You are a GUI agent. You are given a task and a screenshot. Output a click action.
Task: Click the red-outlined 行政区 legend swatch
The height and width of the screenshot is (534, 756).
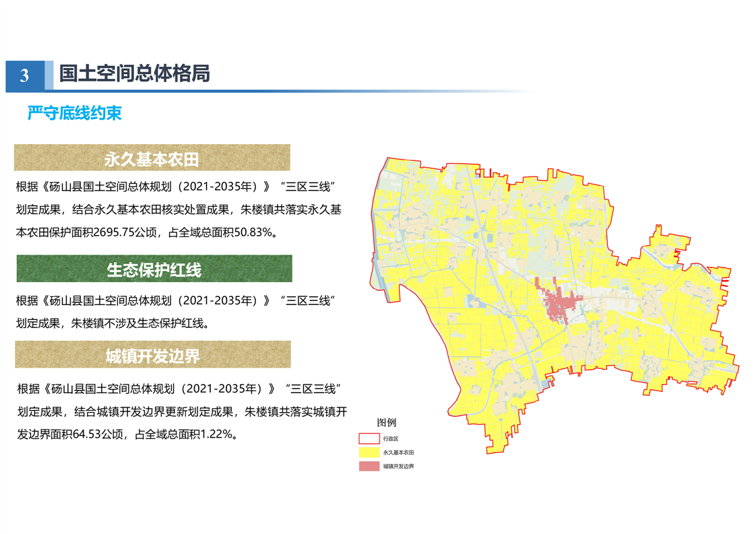point(369,439)
